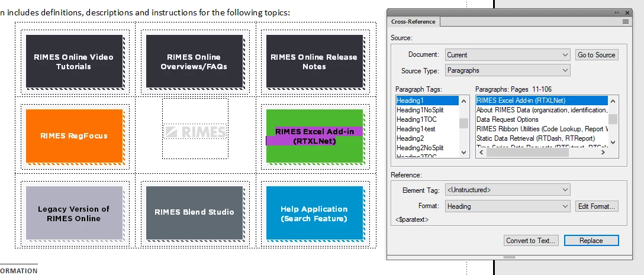Screen dimensions: 644x275
Task: Close the Cross-Reference panel
Action: pyautogui.click(x=627, y=13)
